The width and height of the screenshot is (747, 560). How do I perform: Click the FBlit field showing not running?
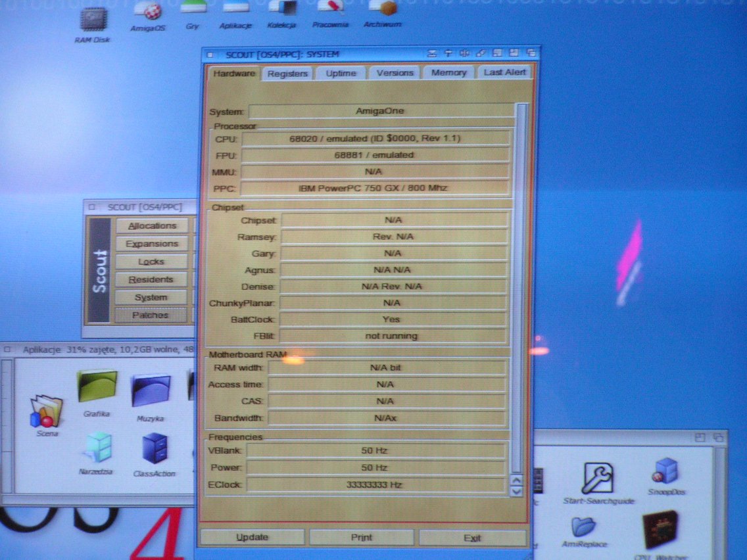[393, 336]
